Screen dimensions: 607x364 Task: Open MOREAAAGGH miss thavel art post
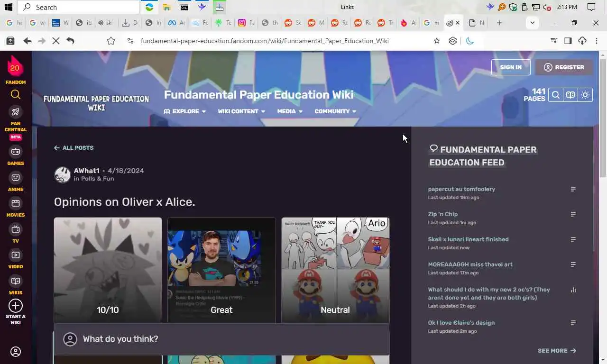[x=470, y=264]
